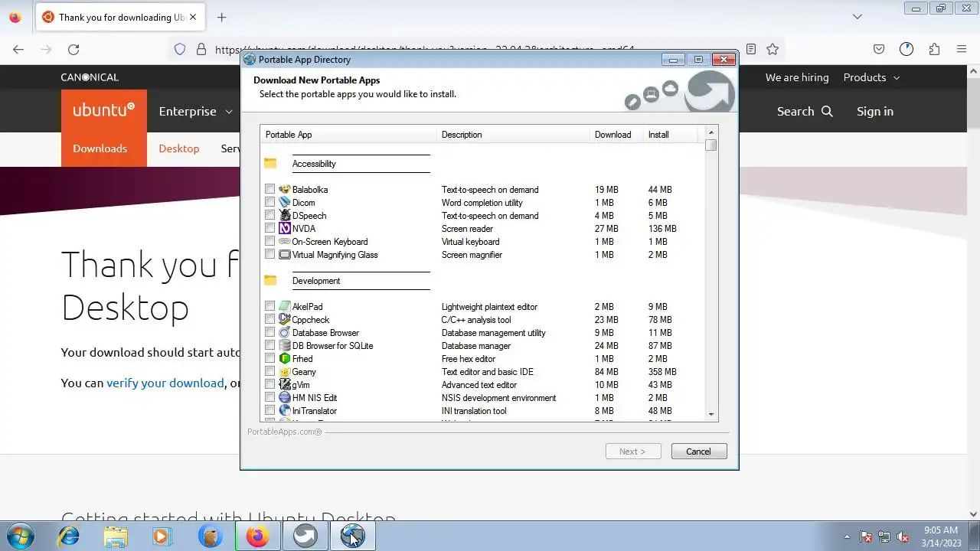Check the Frhed checkbox
Viewport: 980px width, 551px height.
tap(269, 358)
